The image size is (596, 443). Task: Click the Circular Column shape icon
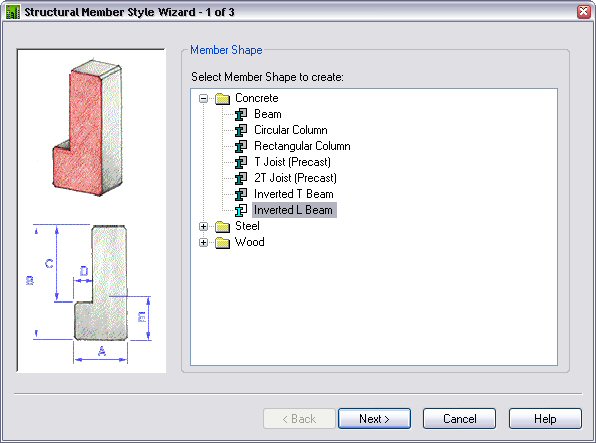click(241, 130)
